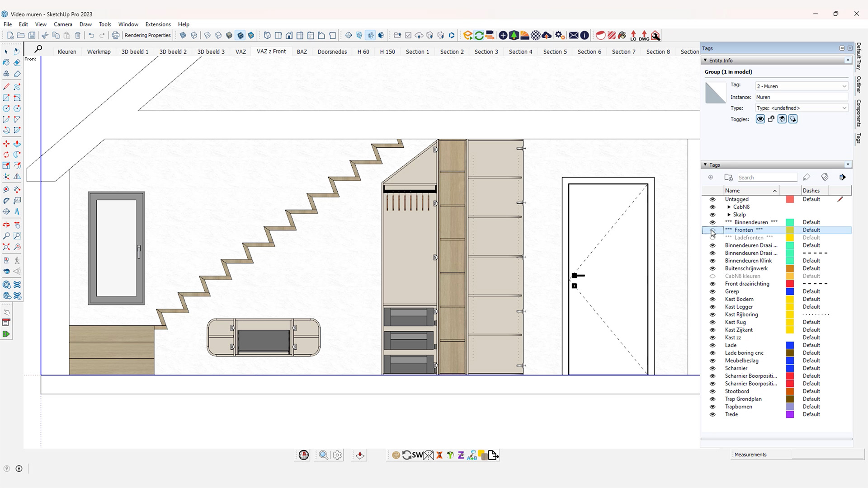Select the Tape Measure tool
Image resolution: width=868 pixels, height=488 pixels.
coord(6,190)
